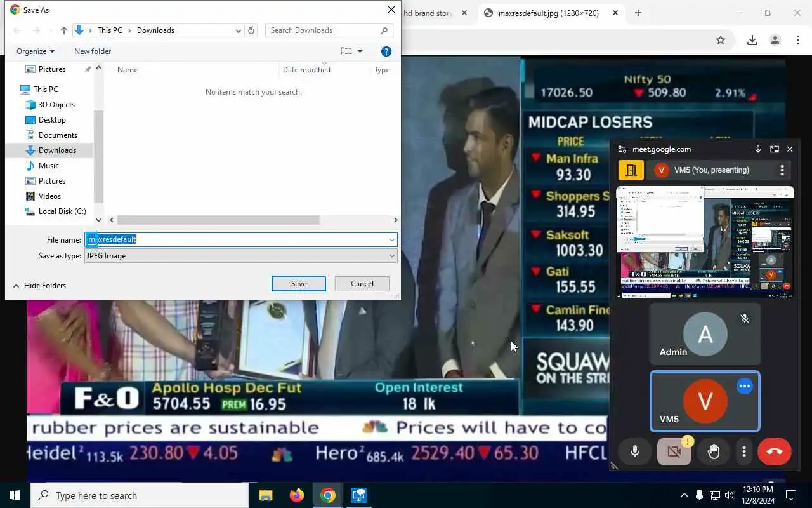Click the Back arrow in Save As dialog
This screenshot has height=508, width=812.
pos(17,30)
